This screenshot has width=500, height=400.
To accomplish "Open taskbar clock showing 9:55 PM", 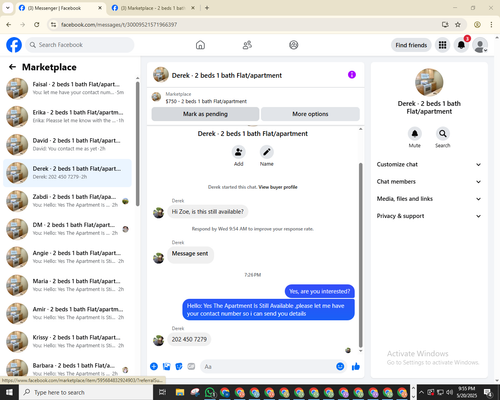I will tap(467, 392).
